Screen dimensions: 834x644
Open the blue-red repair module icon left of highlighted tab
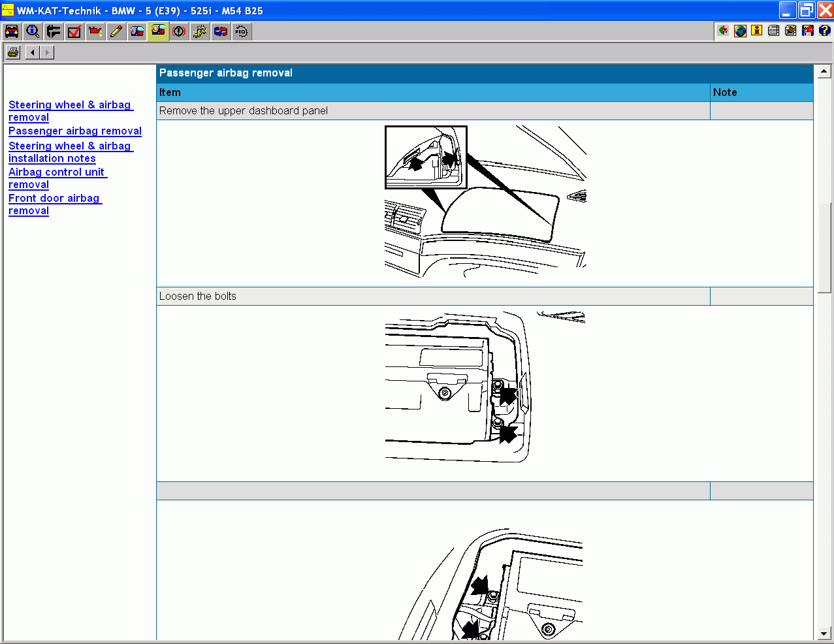[137, 31]
